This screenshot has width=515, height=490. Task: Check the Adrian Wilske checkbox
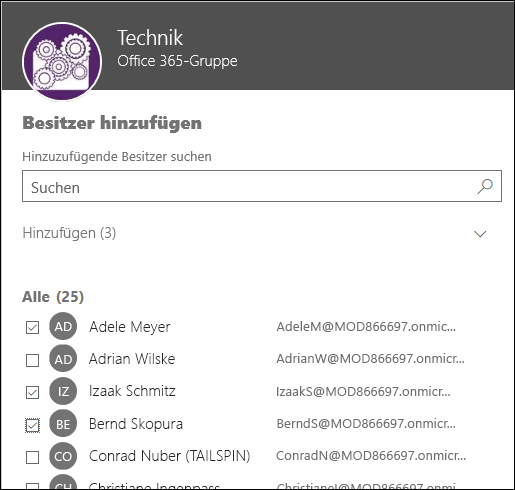pos(32,360)
